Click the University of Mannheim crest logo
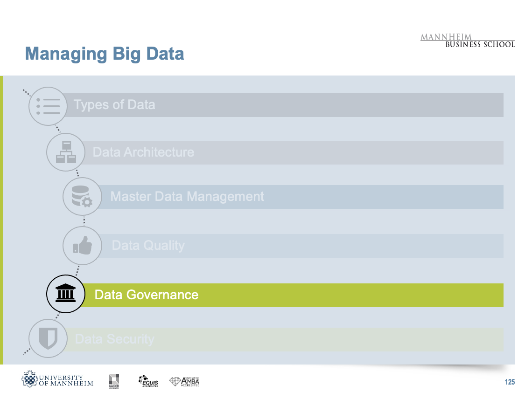This screenshot has height=399, width=532. click(57, 379)
